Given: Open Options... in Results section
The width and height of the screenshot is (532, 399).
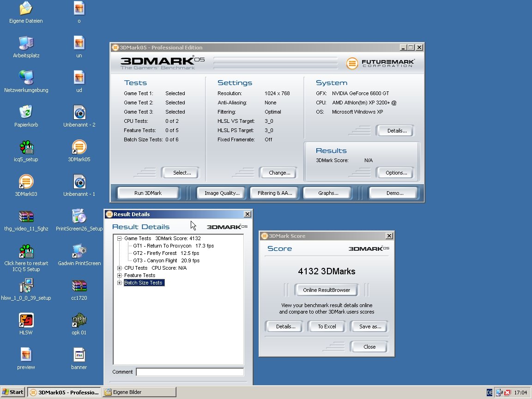Looking at the screenshot, I should [396, 173].
